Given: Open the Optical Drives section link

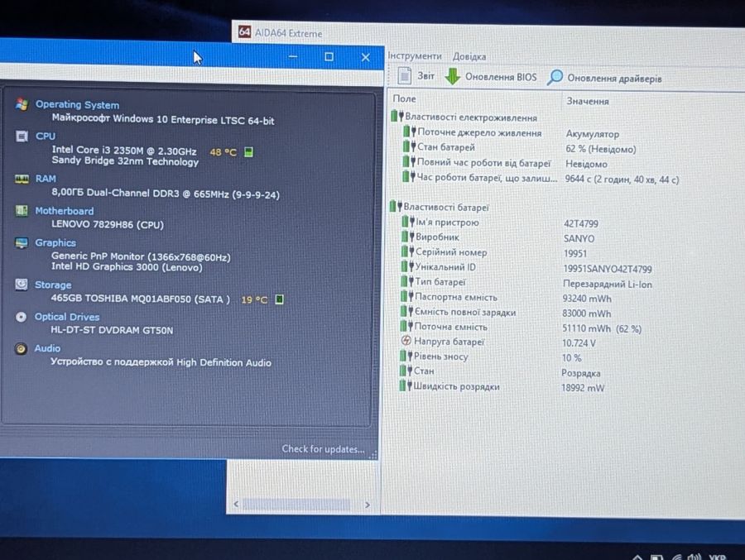Looking at the screenshot, I should (x=67, y=317).
